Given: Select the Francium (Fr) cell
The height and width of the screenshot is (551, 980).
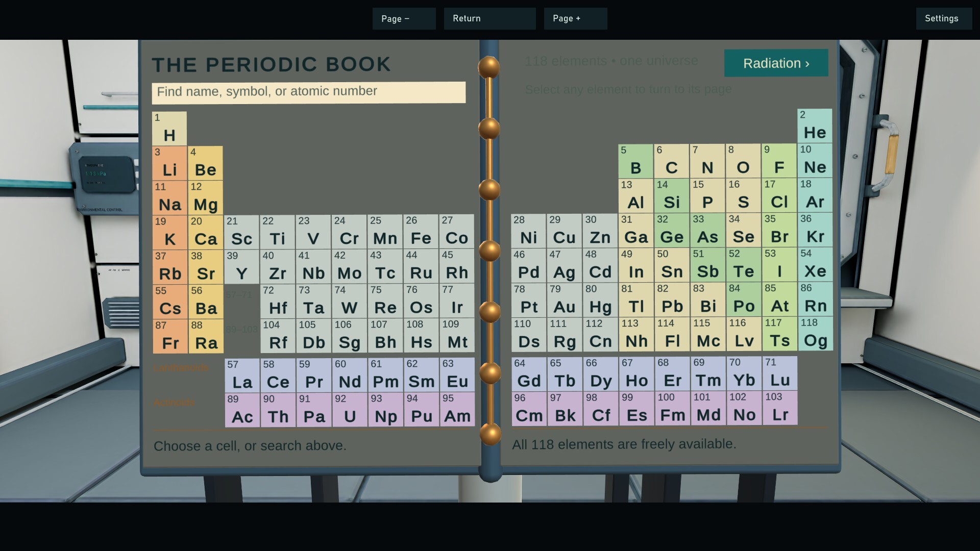Looking at the screenshot, I should [x=170, y=337].
